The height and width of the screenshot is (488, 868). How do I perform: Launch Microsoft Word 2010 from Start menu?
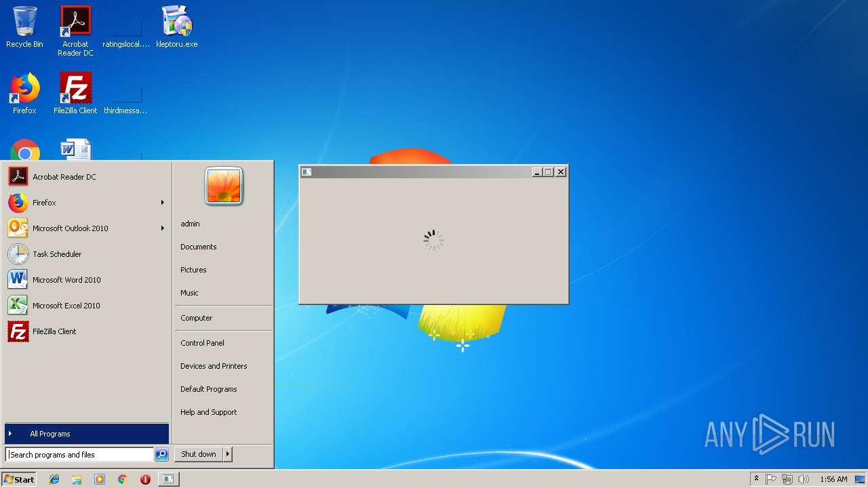pos(86,280)
